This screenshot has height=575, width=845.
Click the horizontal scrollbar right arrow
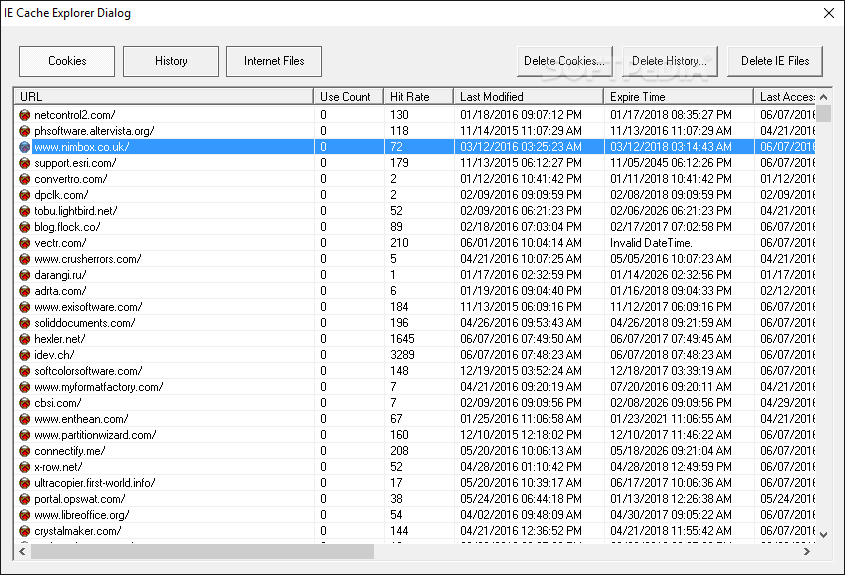click(x=807, y=551)
